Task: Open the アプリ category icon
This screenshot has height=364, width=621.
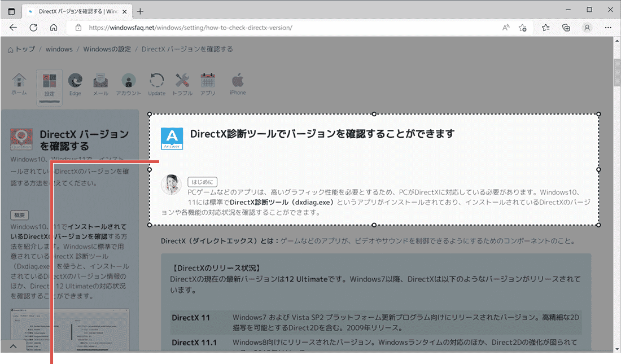Action: coord(208,85)
